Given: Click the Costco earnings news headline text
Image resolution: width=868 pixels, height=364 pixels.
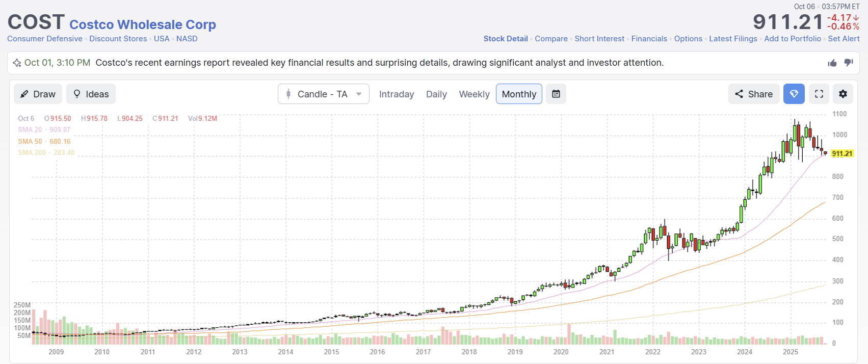Looking at the screenshot, I should pos(379,63).
